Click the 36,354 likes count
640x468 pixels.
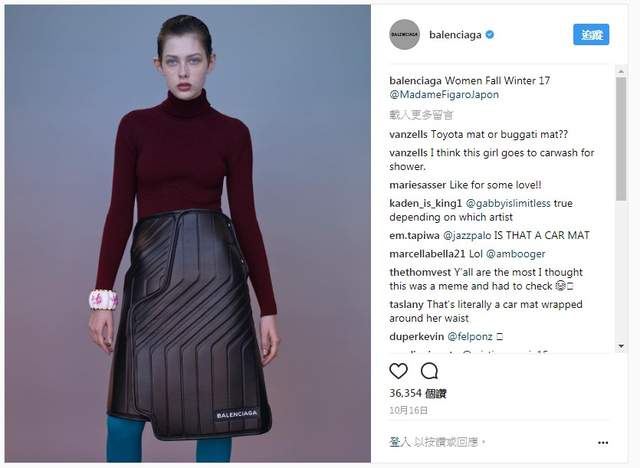[418, 393]
